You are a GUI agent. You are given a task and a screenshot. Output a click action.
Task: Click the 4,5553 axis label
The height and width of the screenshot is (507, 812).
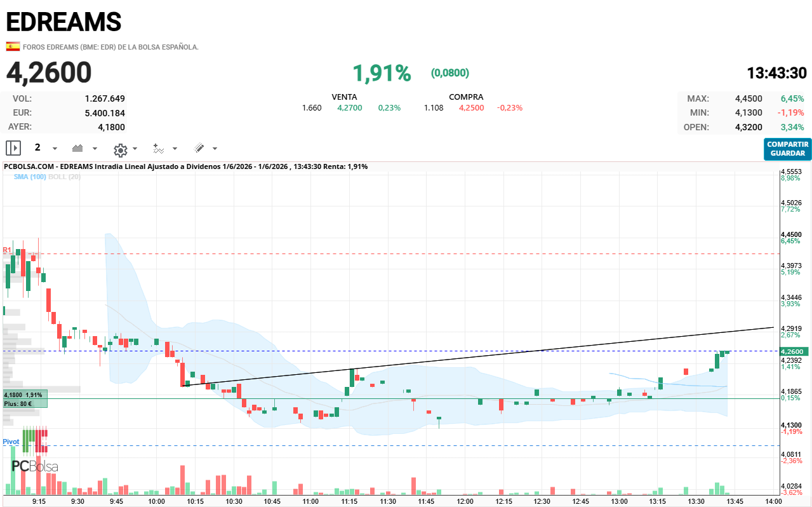(x=792, y=172)
